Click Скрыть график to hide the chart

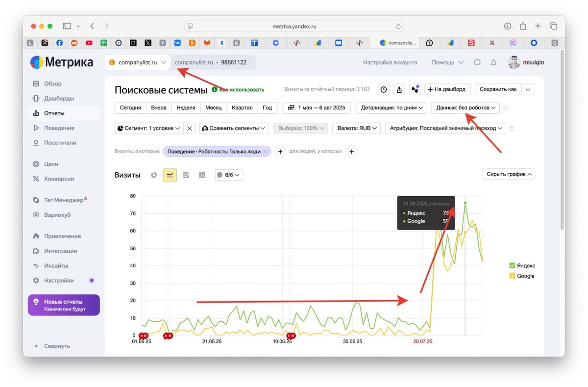click(509, 174)
